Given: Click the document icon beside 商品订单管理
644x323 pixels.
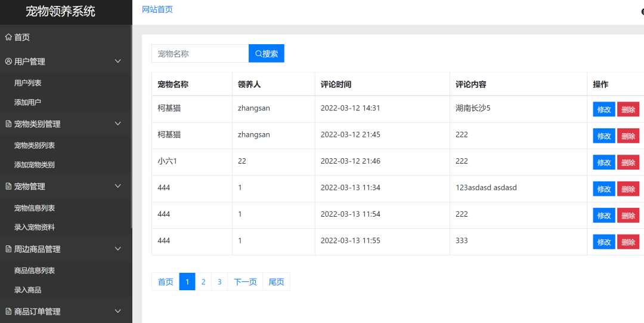Looking at the screenshot, I should [8, 312].
